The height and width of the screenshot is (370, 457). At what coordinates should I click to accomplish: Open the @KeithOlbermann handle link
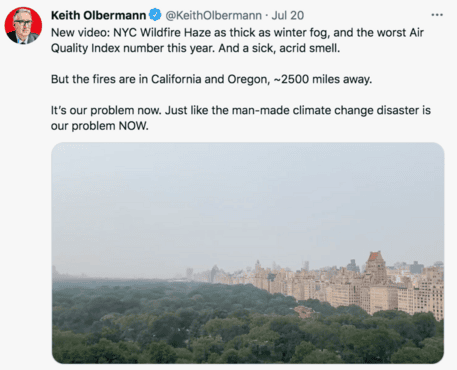(x=214, y=15)
